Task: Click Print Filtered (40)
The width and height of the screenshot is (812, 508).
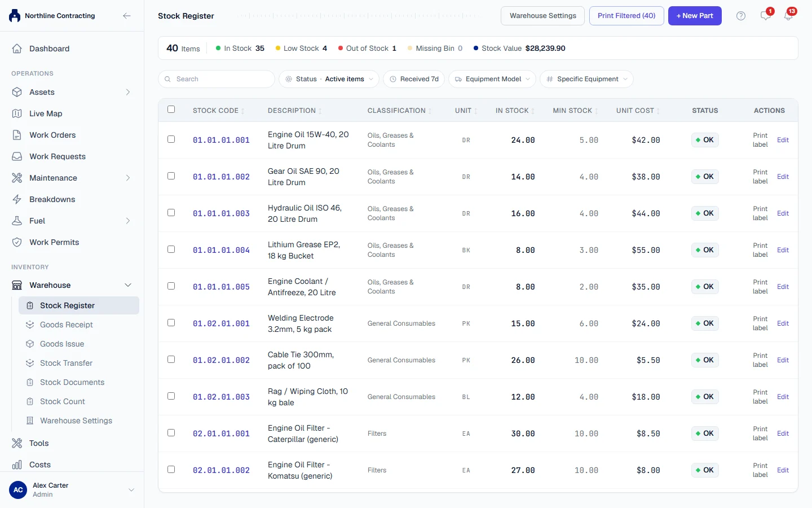Action: click(x=626, y=16)
